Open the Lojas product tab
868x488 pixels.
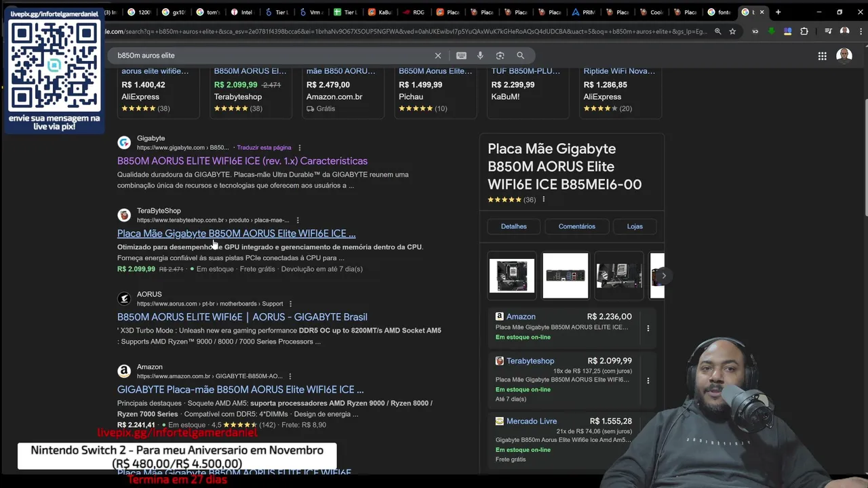coord(635,226)
